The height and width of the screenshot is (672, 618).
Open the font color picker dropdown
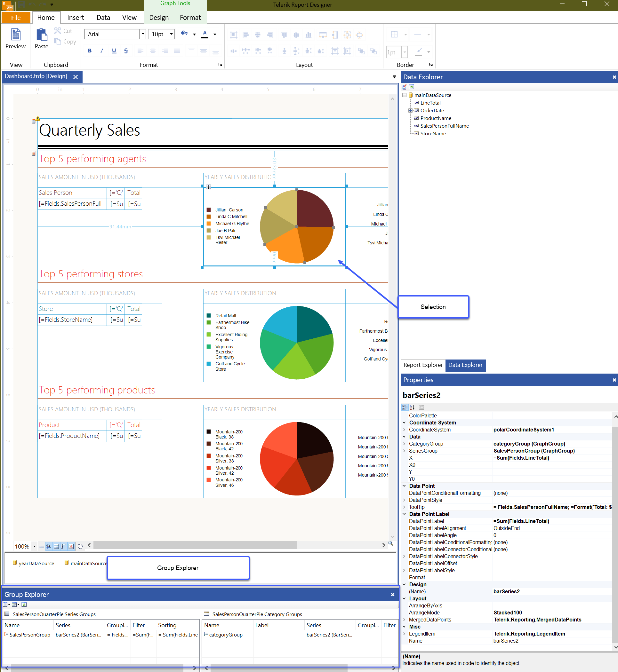pyautogui.click(x=215, y=34)
